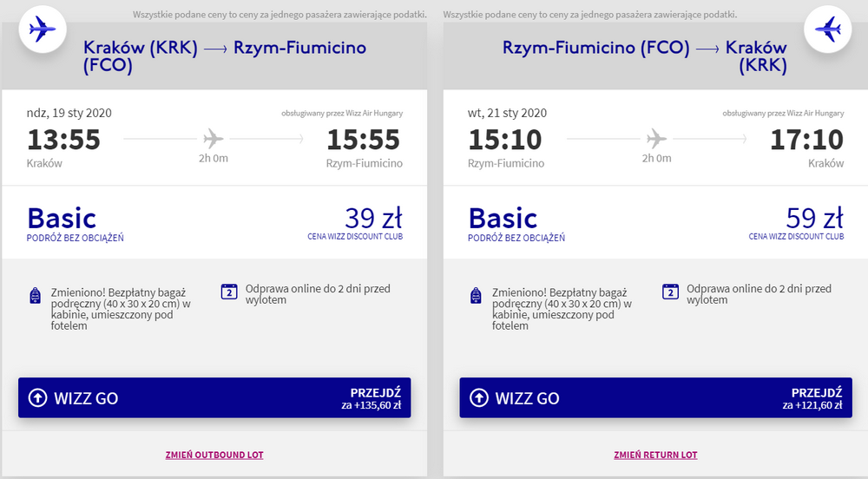Click the 15:55 arrival time
868x479 pixels.
[x=363, y=140]
